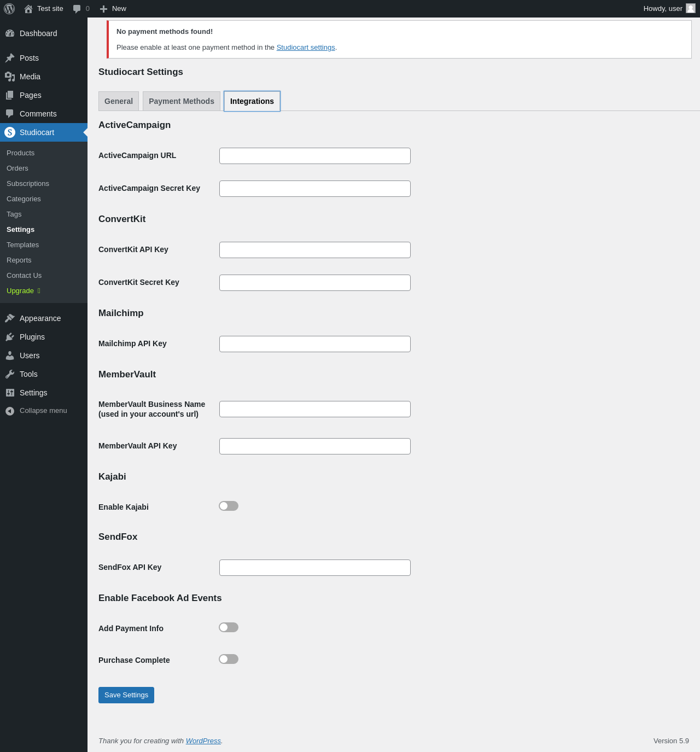The height and width of the screenshot is (752, 700).
Task: Click the WordPress logo icon
Action: click(9, 9)
